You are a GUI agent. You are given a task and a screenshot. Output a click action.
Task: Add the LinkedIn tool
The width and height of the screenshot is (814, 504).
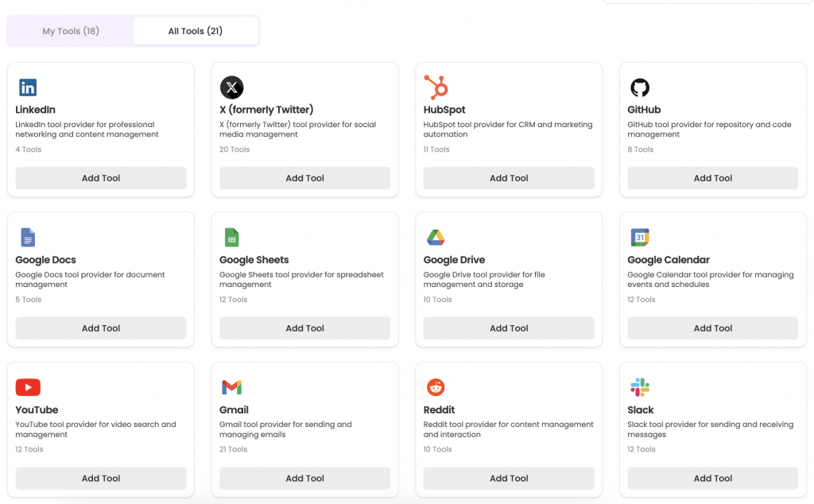point(101,178)
